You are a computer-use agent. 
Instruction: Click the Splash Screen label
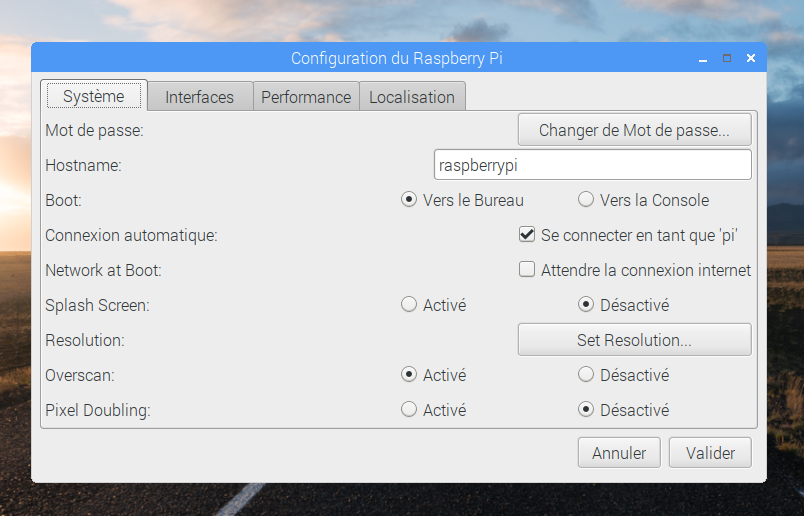[x=97, y=305]
